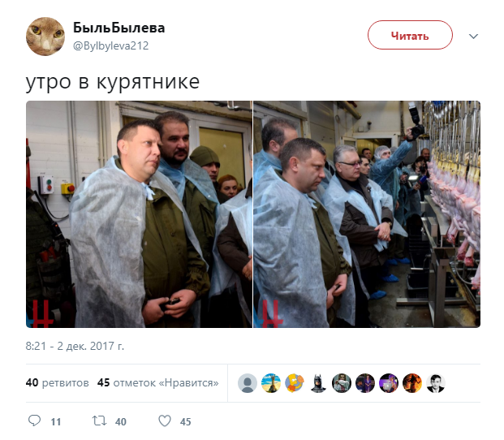Image resolution: width=504 pixels, height=440 pixels.
Task: Click the retweet arrows icon
Action: tap(99, 421)
